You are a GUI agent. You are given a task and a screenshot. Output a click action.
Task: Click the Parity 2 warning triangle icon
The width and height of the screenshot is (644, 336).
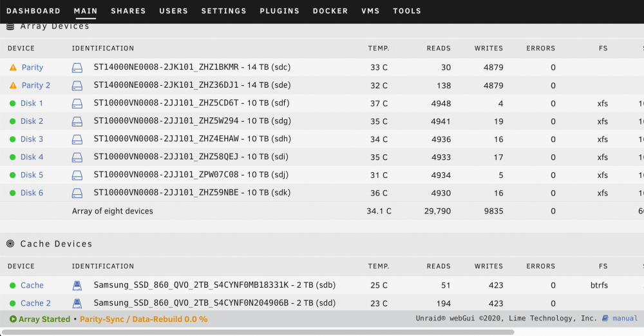pos(13,86)
